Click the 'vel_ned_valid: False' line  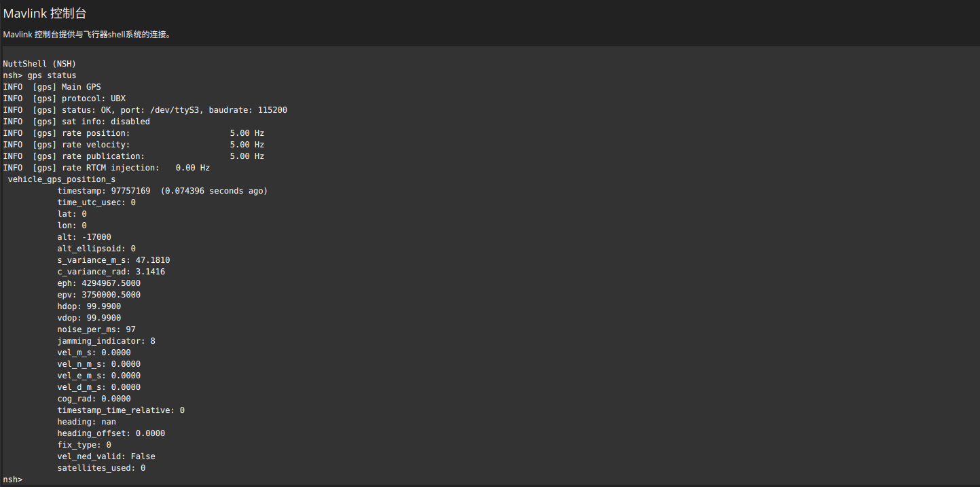point(106,456)
